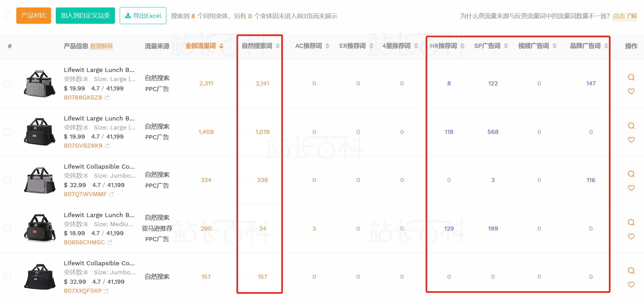Open the external link icon beside B07XXQF5KP
This screenshot has width=644, height=300.
tap(106, 291)
